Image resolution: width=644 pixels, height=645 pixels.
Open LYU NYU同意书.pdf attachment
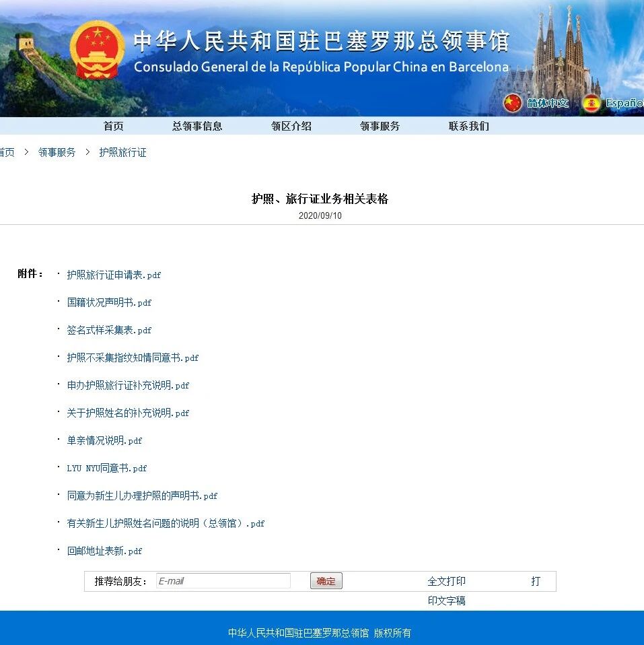tap(107, 468)
